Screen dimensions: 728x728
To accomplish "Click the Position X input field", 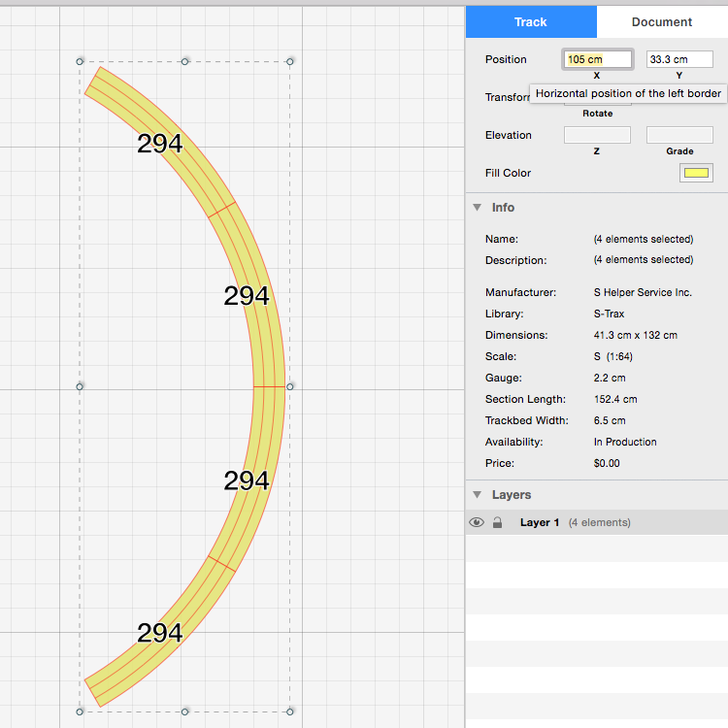I will coord(597,59).
